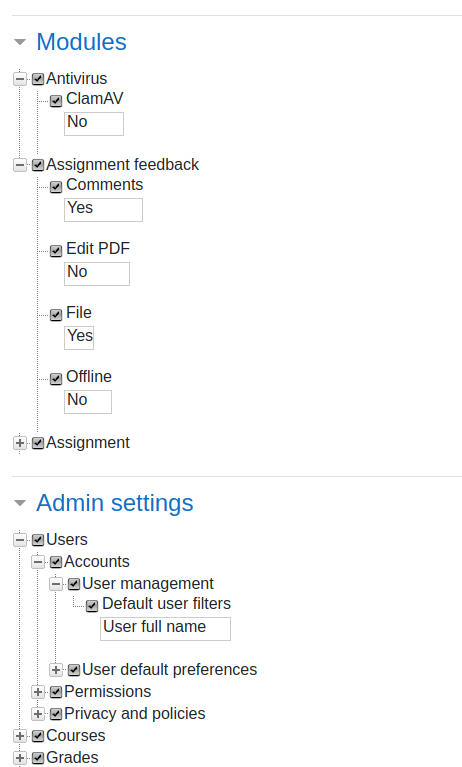Collapse the Admin settings section arrow
Image resolution: width=462 pixels, height=767 pixels.
coord(20,503)
